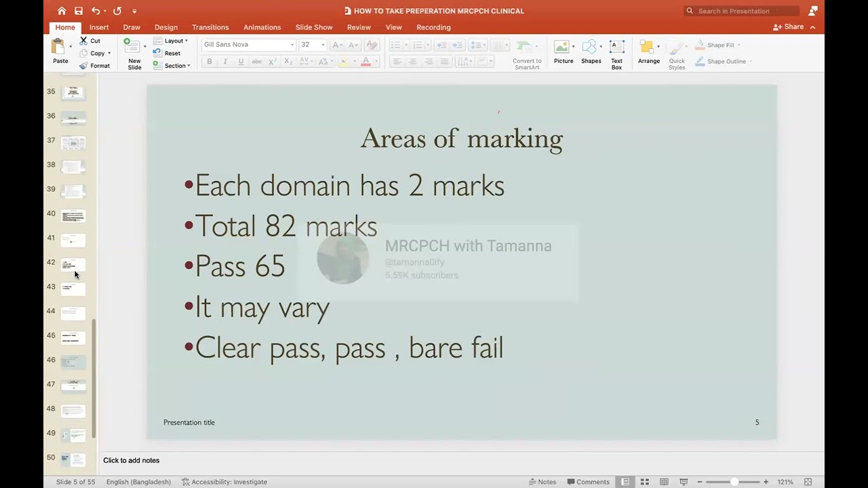Screen dimensions: 868x488
Task: Click Accessibility: Investigate in status bar
Action: click(x=224, y=482)
